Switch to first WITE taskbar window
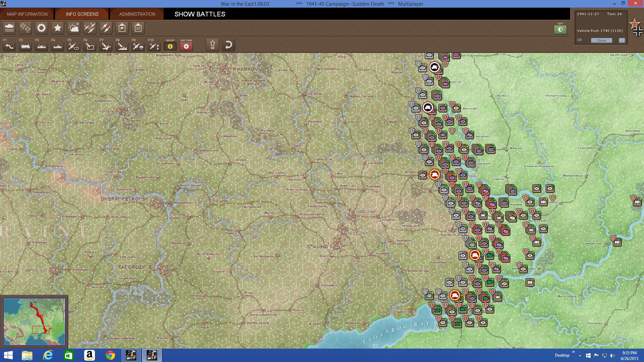The image size is (644, 362). coord(131,355)
